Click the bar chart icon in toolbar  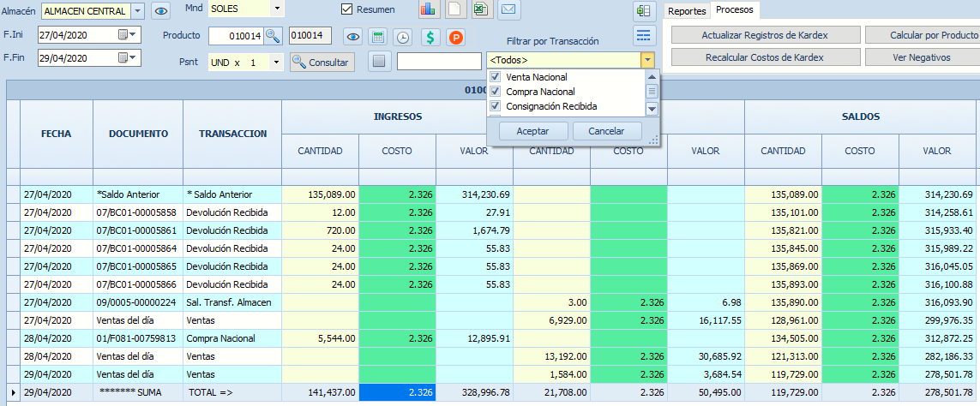(429, 10)
